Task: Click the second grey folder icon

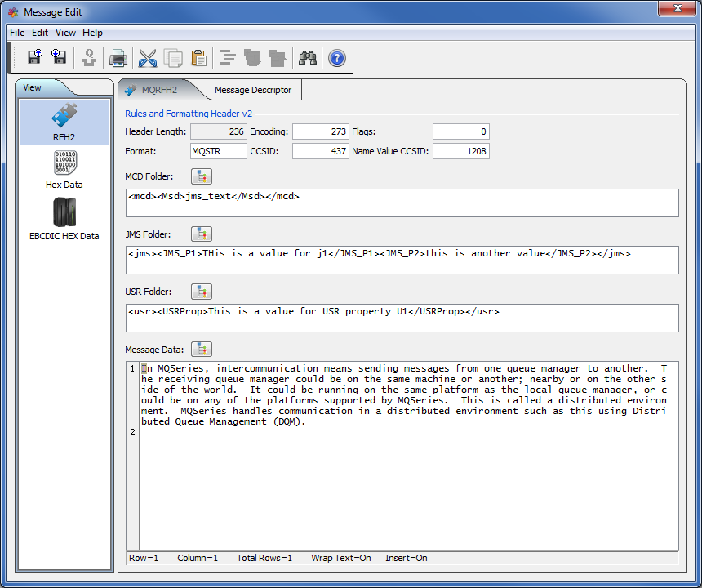Action: (x=278, y=58)
